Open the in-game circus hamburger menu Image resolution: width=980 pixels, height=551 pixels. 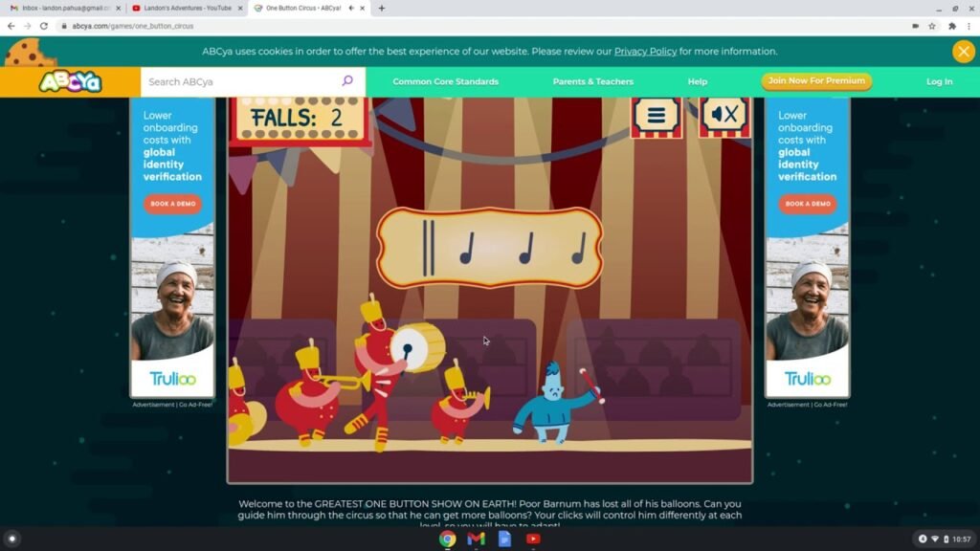click(x=656, y=114)
